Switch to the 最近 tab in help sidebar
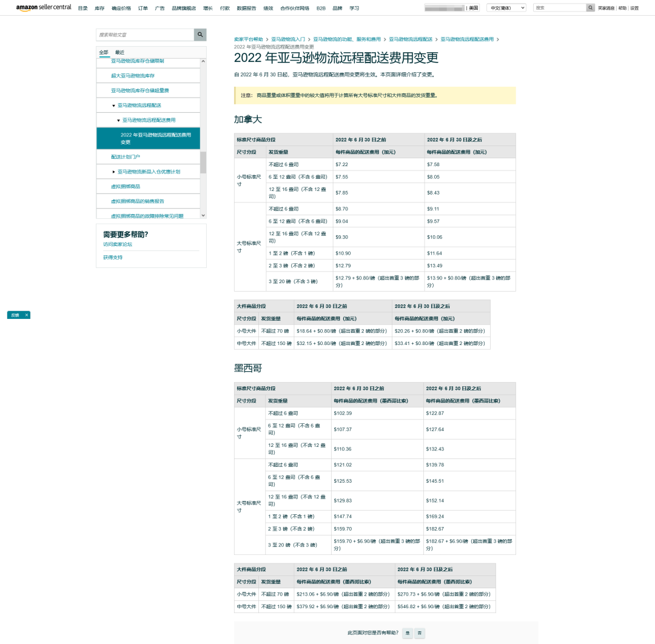 click(x=120, y=52)
